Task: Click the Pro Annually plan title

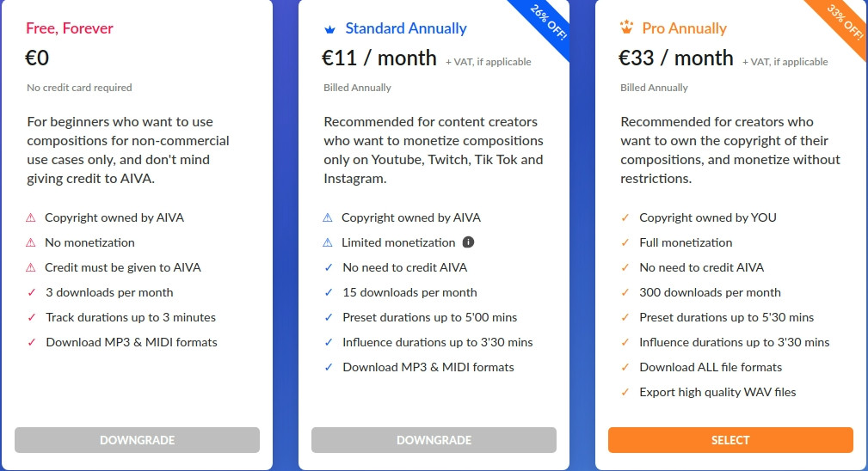Action: (x=684, y=28)
